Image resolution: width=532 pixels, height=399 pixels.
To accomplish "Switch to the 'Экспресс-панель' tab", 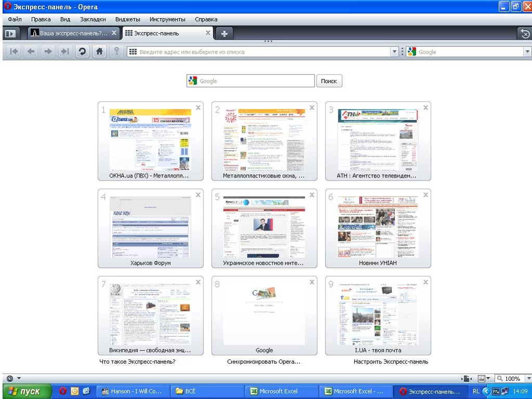I will point(168,33).
